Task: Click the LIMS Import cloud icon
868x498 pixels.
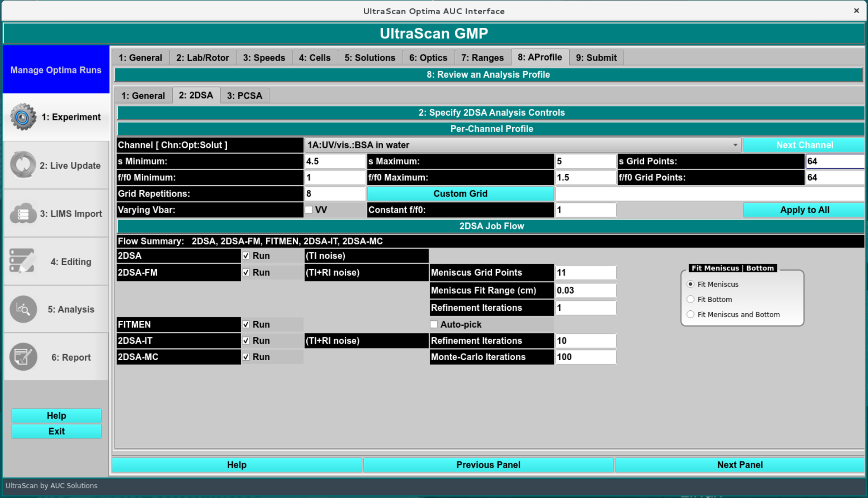Action: coord(23,213)
